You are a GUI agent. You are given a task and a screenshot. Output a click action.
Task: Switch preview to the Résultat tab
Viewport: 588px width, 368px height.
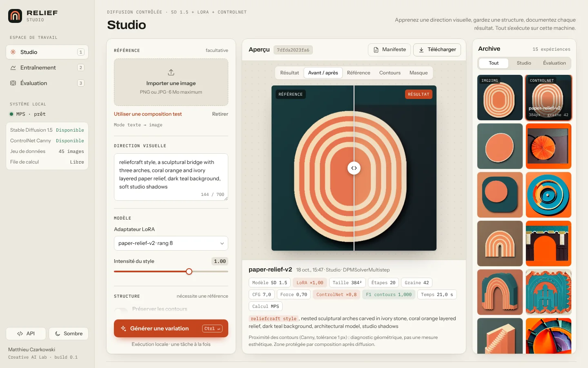(290, 73)
